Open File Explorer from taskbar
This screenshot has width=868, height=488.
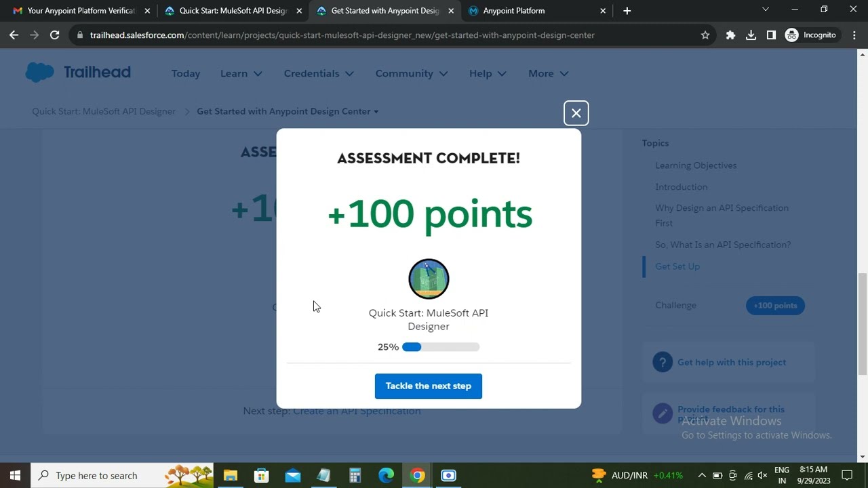coord(231,475)
